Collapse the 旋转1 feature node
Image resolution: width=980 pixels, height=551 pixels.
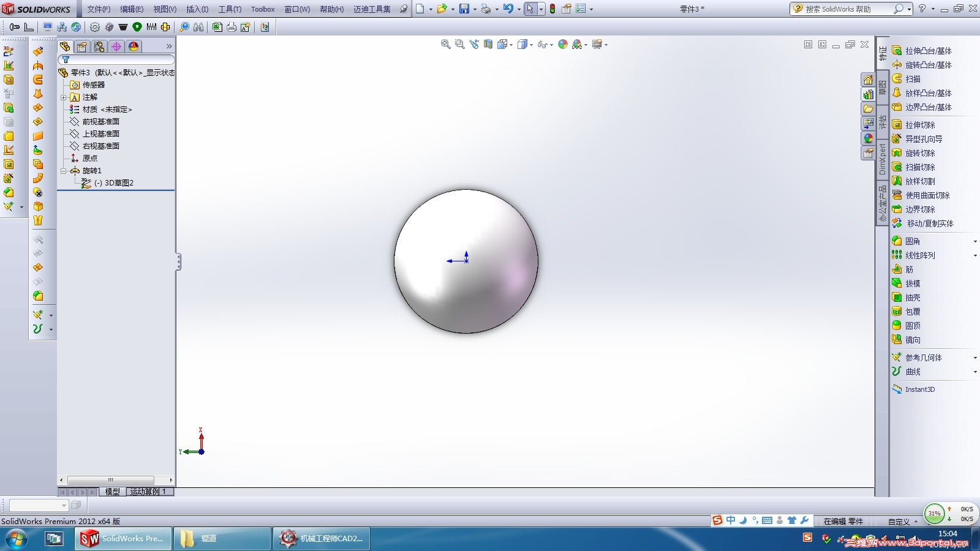point(64,171)
